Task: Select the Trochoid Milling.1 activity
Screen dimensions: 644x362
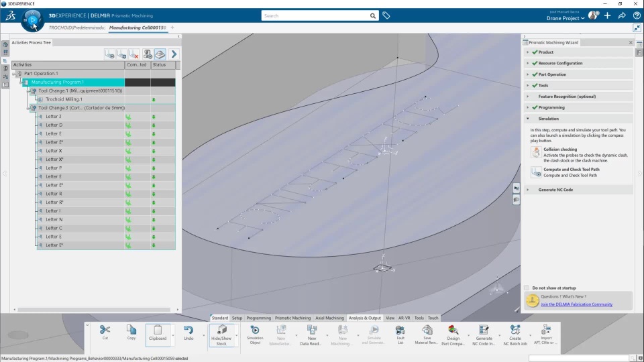Action: 64,99
